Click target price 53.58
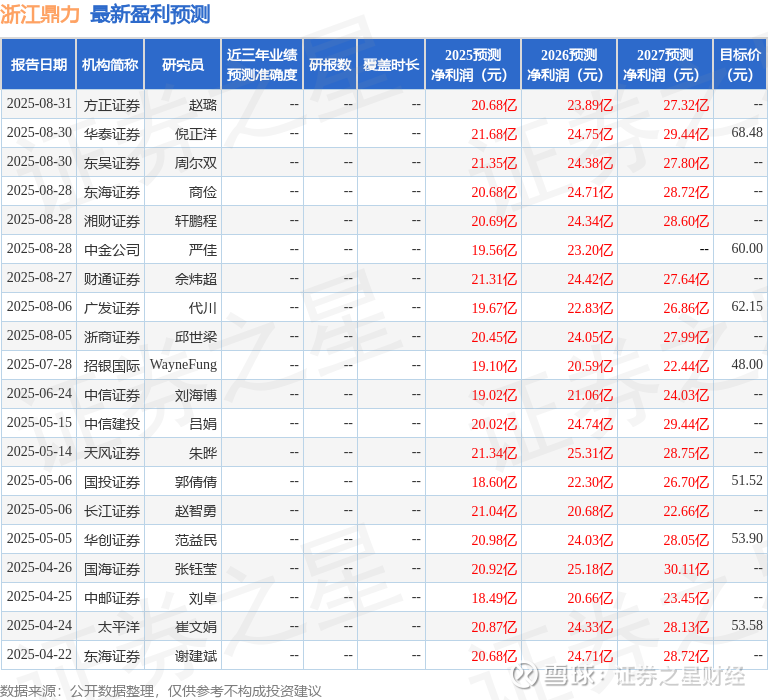 coord(747,625)
